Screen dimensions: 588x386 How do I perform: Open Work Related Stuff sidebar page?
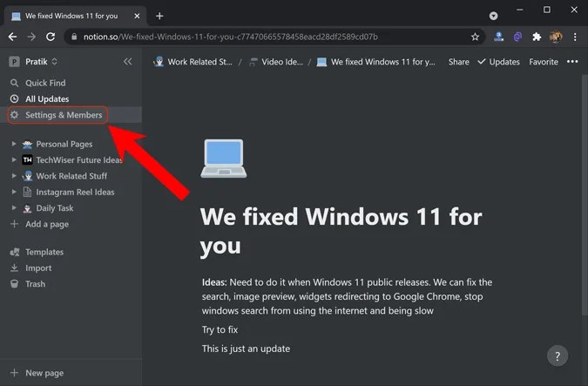pyautogui.click(x=71, y=176)
